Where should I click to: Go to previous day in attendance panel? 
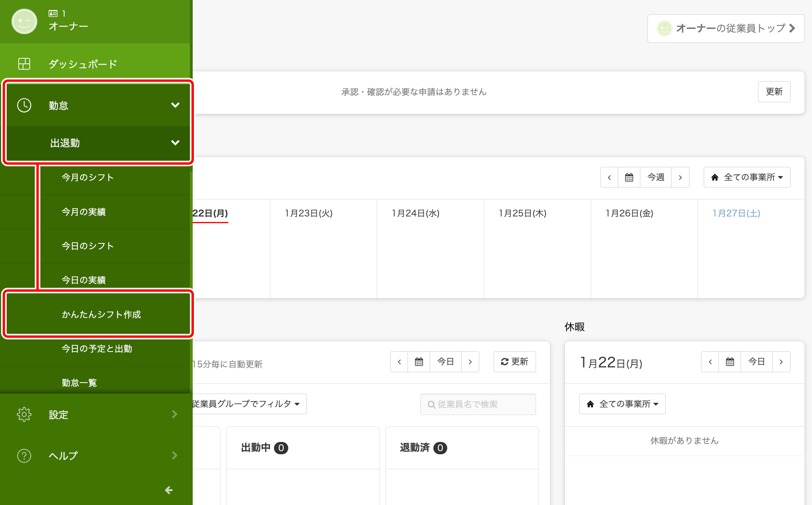[399, 362]
